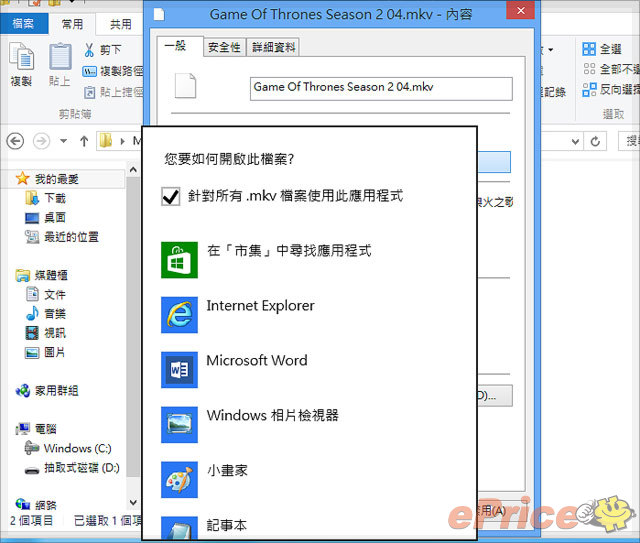Uncheck 針對所有 .mkv 檔案使用此應用程式 checkbox
Viewport: 640px width, 543px height.
[170, 197]
